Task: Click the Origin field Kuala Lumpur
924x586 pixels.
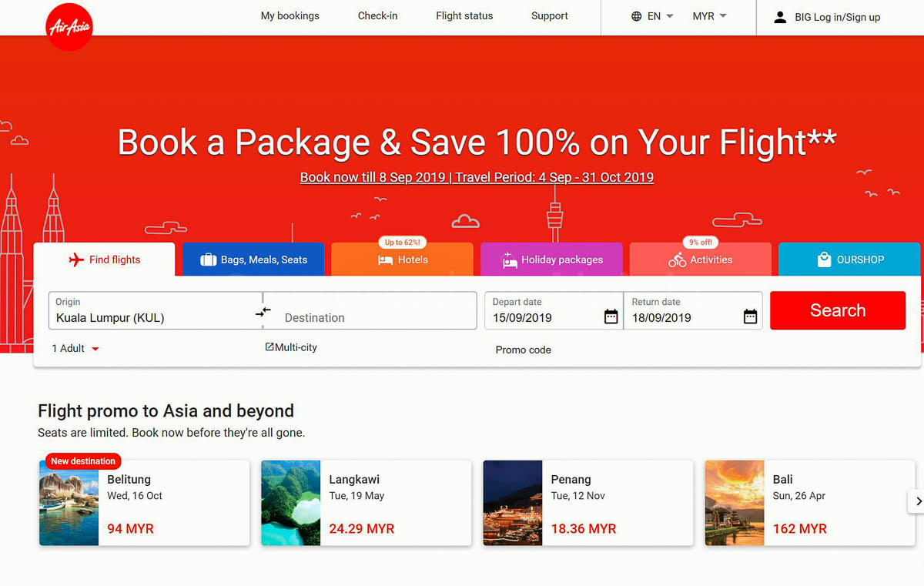Action: [x=156, y=310]
